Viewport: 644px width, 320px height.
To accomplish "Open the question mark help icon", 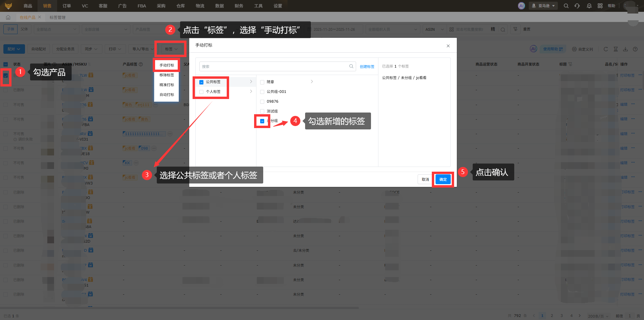I will coord(635,49).
